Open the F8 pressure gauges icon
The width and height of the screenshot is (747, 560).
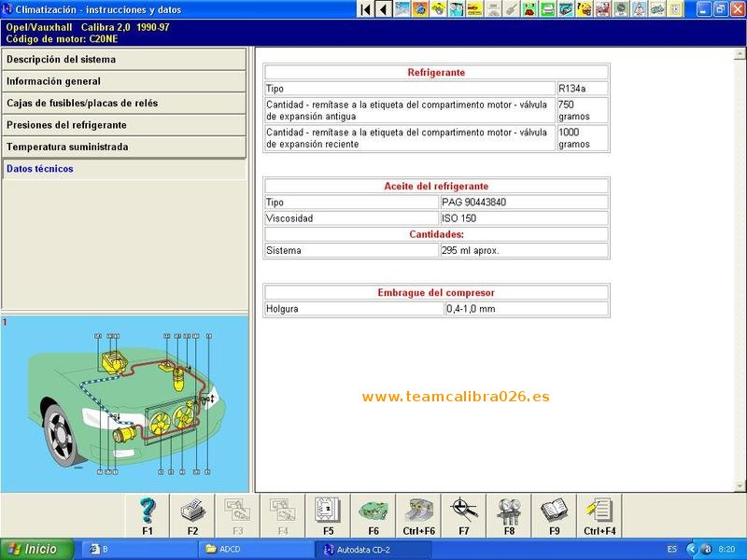[509, 515]
